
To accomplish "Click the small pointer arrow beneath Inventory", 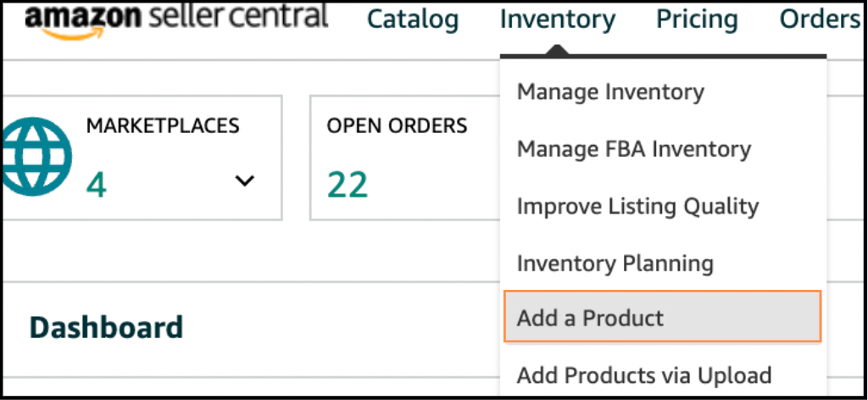I will [557, 51].
